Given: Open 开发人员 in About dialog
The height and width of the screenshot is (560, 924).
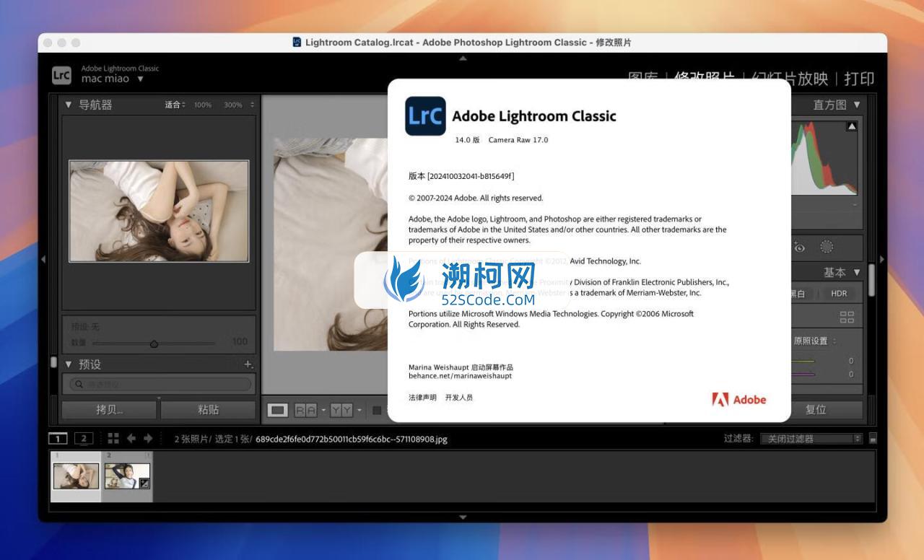Looking at the screenshot, I should tap(458, 398).
